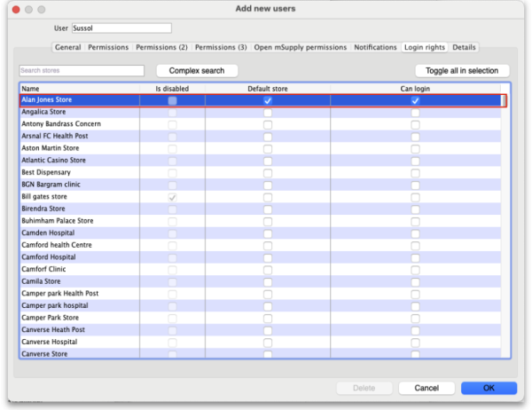Open the Open mSupply permissions tab
Image resolution: width=532 pixels, height=410 pixels.
[x=301, y=47]
